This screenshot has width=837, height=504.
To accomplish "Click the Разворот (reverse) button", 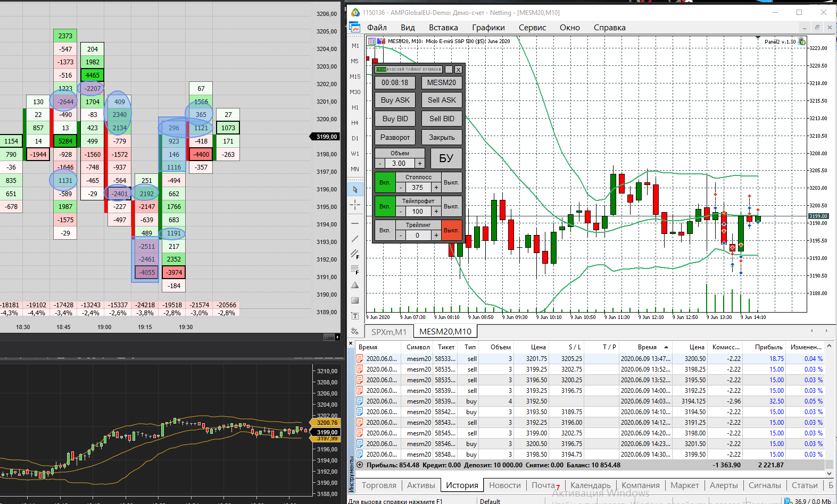I will [395, 137].
